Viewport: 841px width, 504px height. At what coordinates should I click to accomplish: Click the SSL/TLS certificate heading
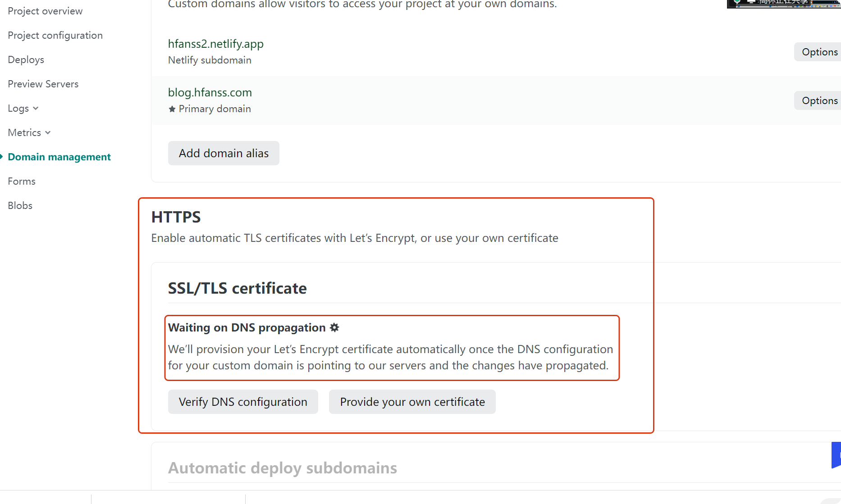click(237, 288)
